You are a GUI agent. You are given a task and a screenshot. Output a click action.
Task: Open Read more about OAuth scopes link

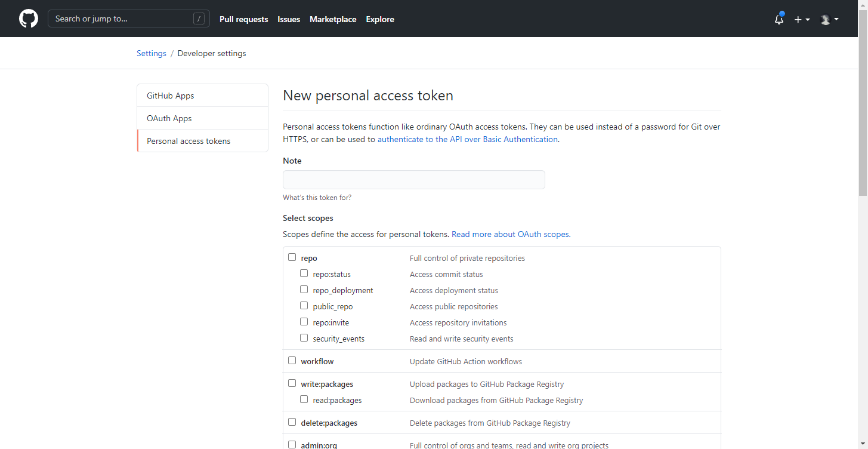coord(510,234)
